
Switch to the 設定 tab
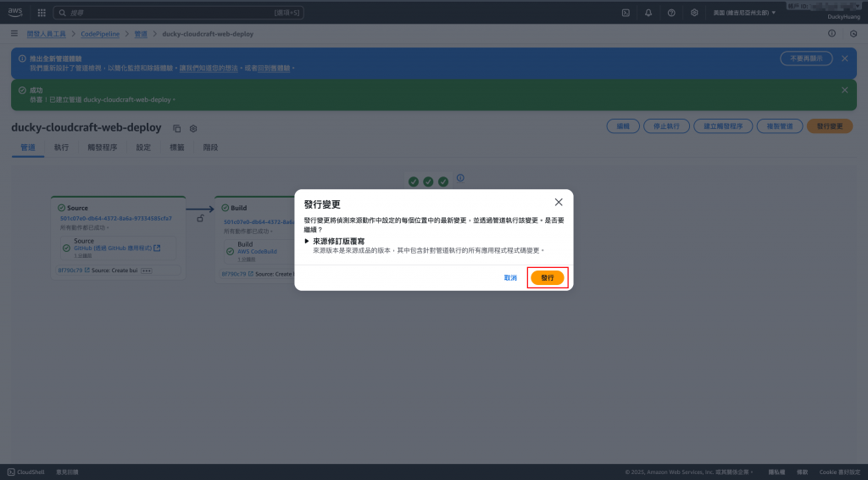click(x=143, y=148)
